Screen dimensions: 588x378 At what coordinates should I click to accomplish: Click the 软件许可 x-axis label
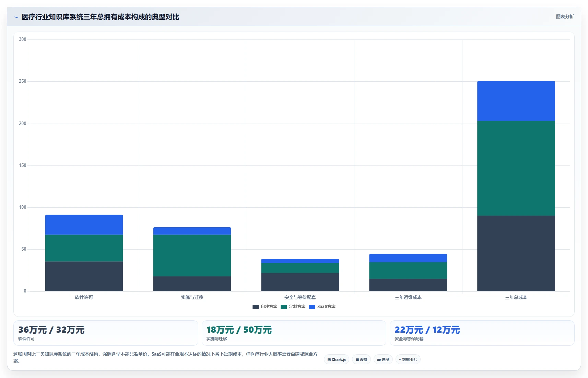(84, 297)
